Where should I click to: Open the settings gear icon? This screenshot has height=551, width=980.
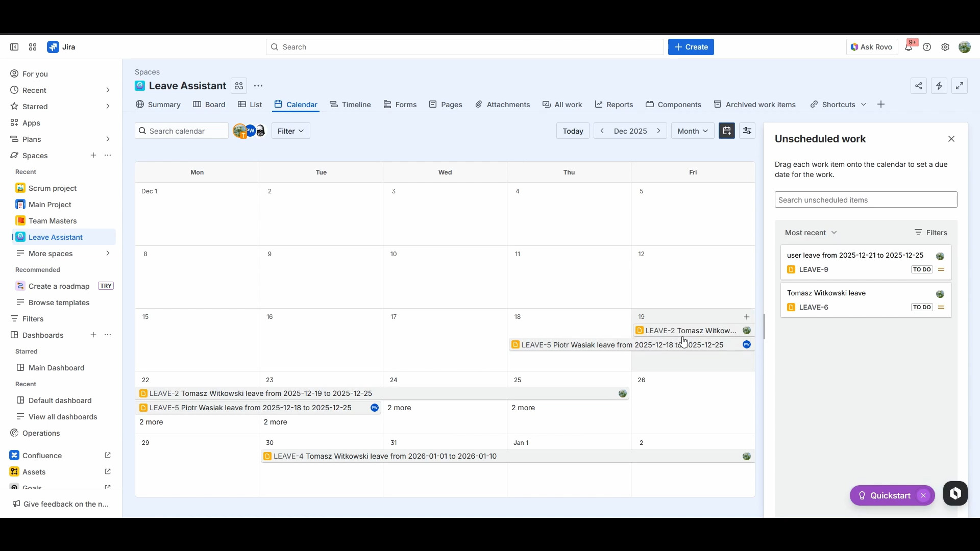click(x=945, y=47)
